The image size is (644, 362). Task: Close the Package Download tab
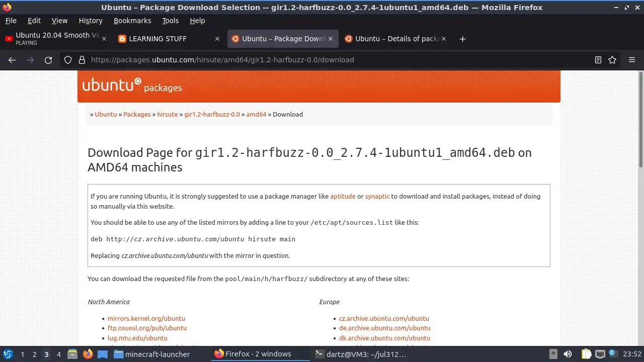[330, 39]
